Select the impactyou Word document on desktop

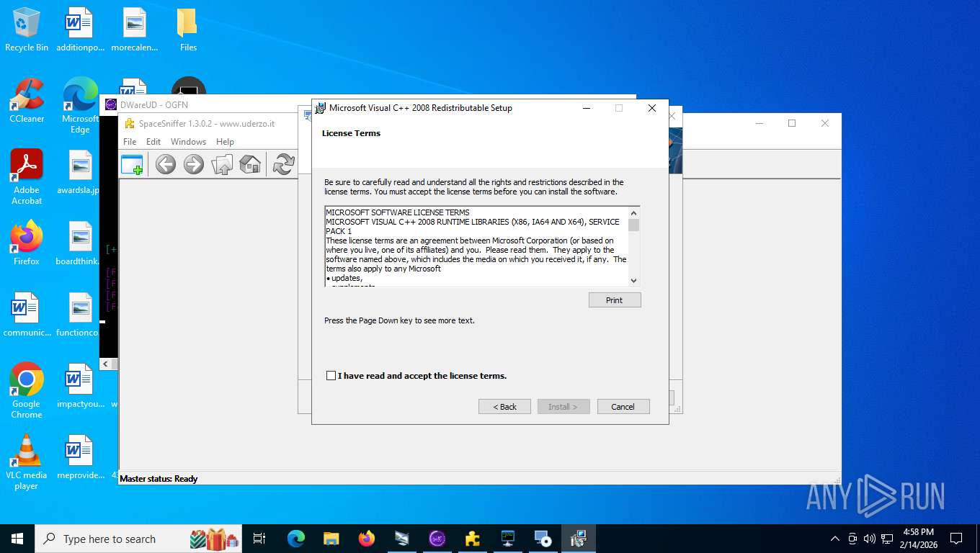(x=80, y=386)
